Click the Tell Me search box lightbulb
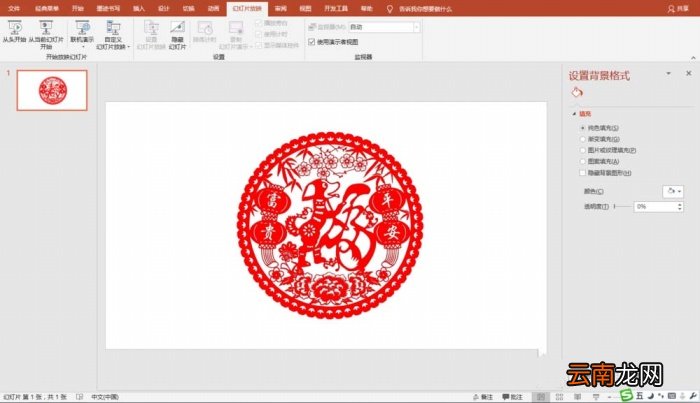Image resolution: width=700 pixels, height=403 pixels. coord(389,9)
